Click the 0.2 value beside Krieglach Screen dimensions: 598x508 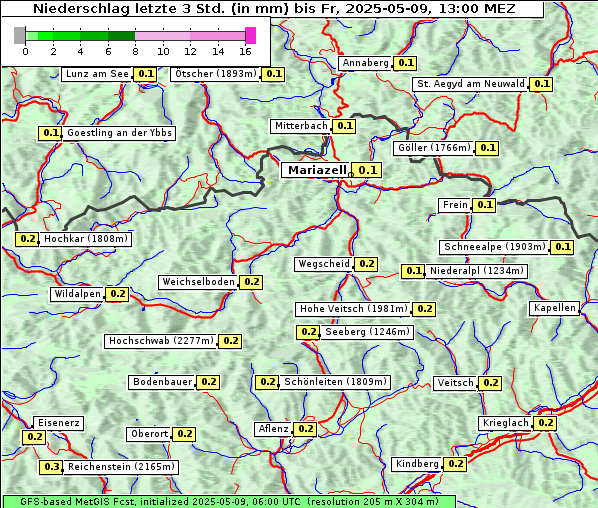click(545, 423)
